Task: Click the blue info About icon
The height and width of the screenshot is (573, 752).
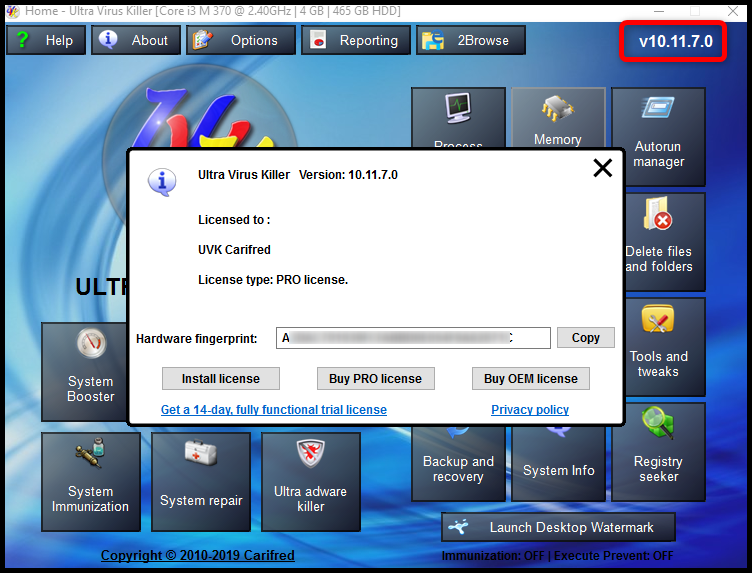Action: pos(108,39)
